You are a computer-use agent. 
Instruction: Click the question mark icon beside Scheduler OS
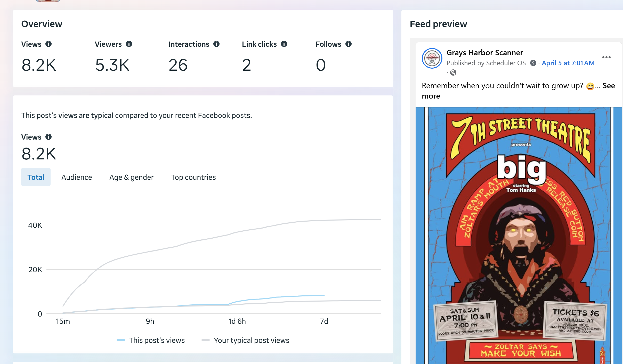pos(533,63)
